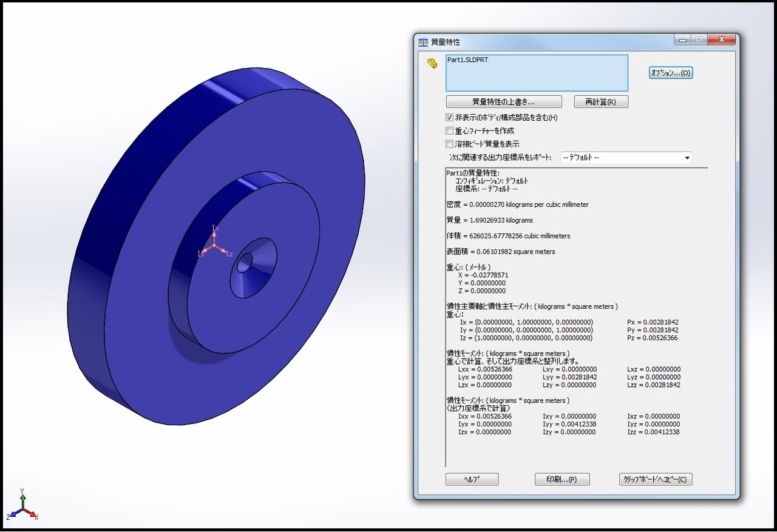Click the Iz = (1.00000000, 0.00000000, 0.00000000) row
Viewport: 777px width, 532px height.
tap(526, 338)
